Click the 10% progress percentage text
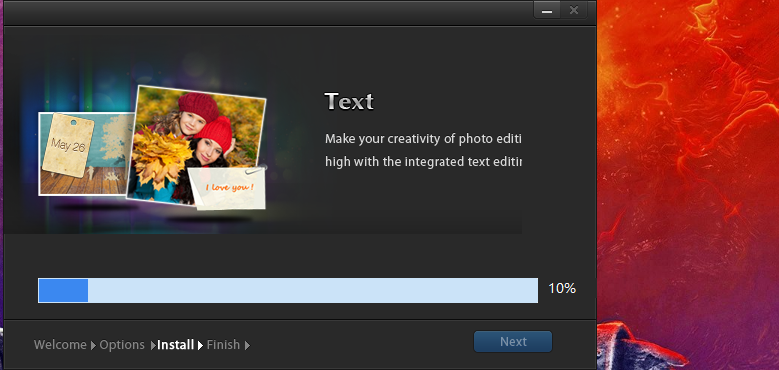Screen dimensions: 779x370 click(x=562, y=289)
